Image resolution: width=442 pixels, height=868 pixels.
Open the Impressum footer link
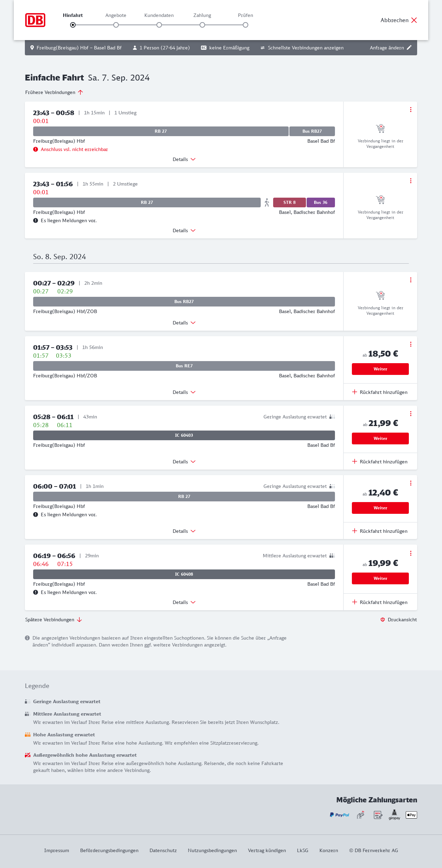point(57,850)
